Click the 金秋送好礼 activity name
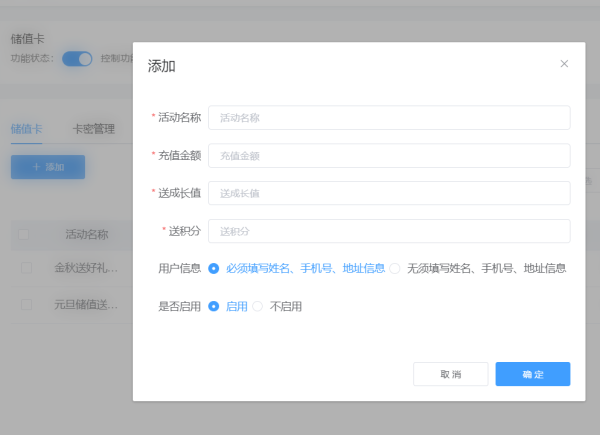The height and width of the screenshot is (435, 600). (87, 268)
